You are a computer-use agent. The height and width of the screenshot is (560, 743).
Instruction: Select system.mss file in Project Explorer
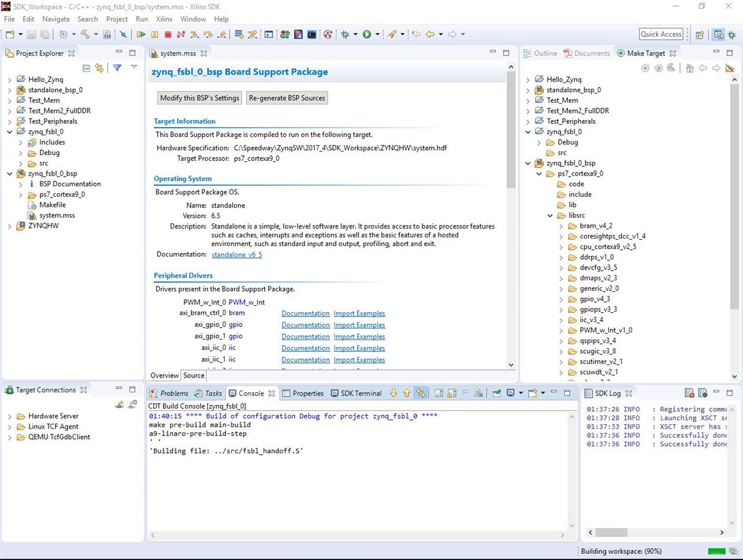point(57,215)
